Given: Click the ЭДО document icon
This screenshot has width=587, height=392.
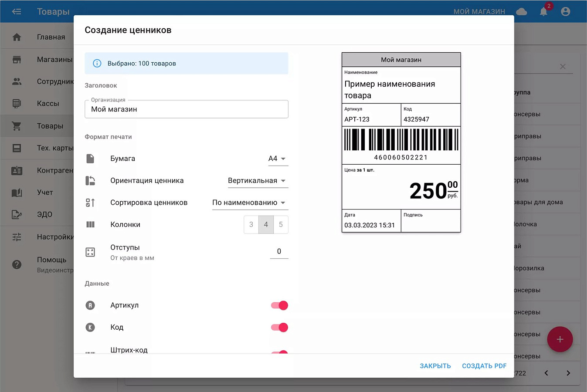Looking at the screenshot, I should (17, 214).
